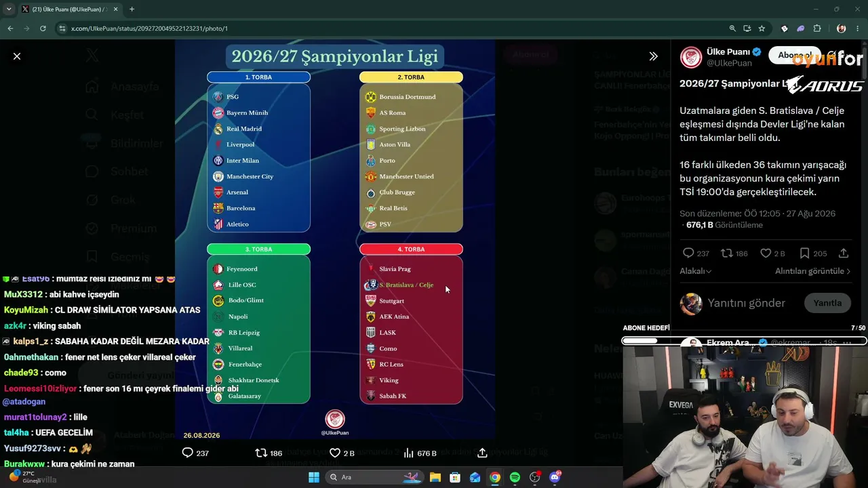Screen dimensions: 868x488
Task: Click the chat username 'Burakwxw'
Action: (24, 464)
